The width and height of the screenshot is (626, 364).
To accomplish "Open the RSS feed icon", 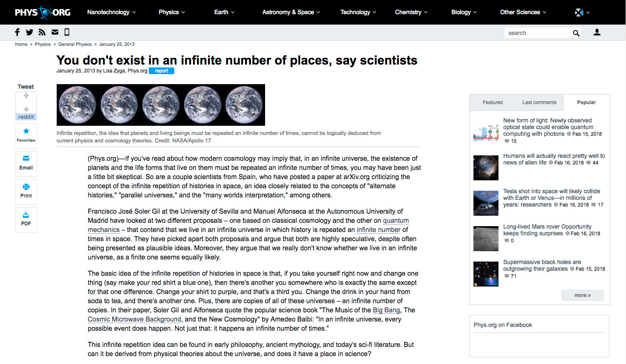I will (42, 32).
